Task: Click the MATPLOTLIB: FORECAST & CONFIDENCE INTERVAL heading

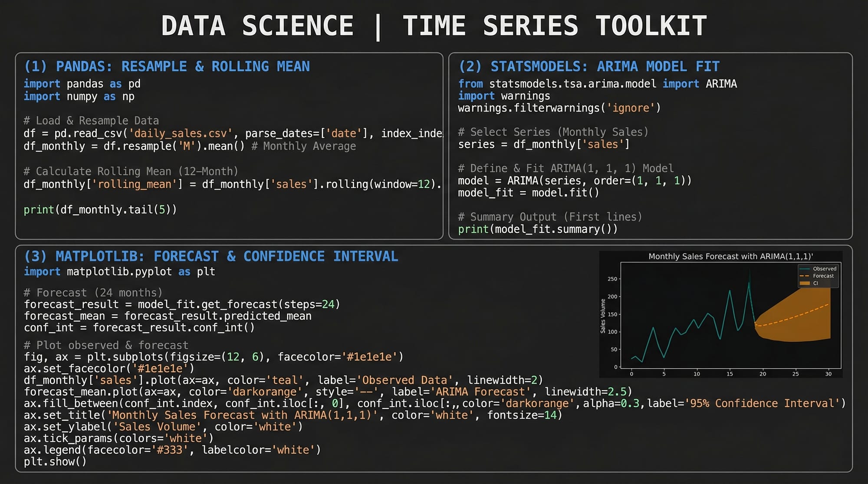Action: click(x=211, y=256)
